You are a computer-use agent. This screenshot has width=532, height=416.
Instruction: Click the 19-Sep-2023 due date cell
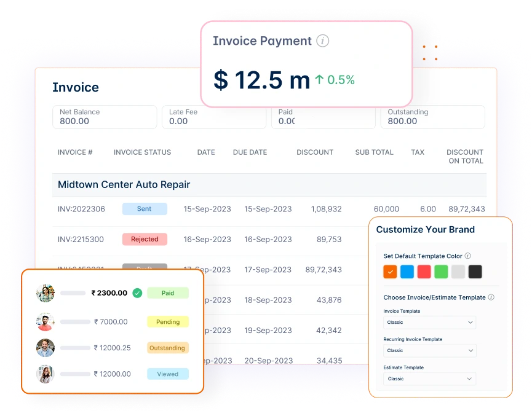(x=268, y=330)
